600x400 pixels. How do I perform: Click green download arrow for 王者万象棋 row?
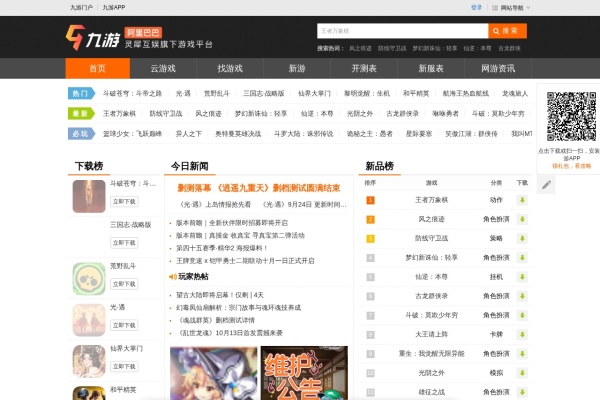click(522, 200)
